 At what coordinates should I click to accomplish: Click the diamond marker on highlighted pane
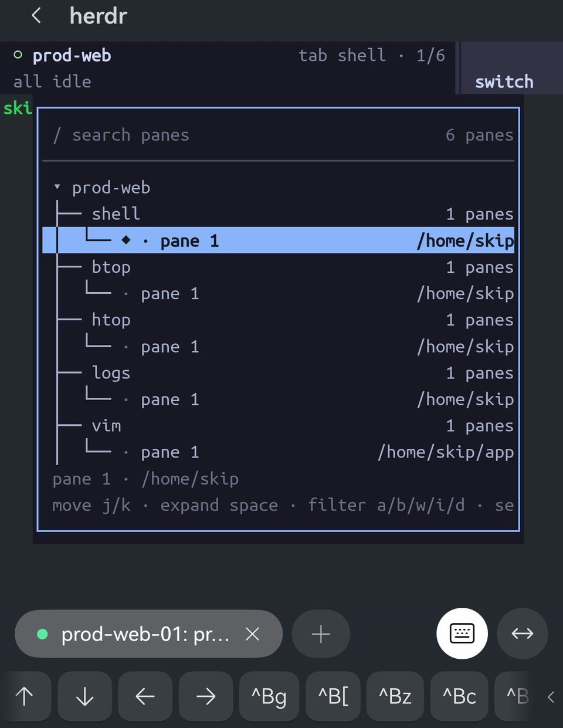click(x=126, y=240)
